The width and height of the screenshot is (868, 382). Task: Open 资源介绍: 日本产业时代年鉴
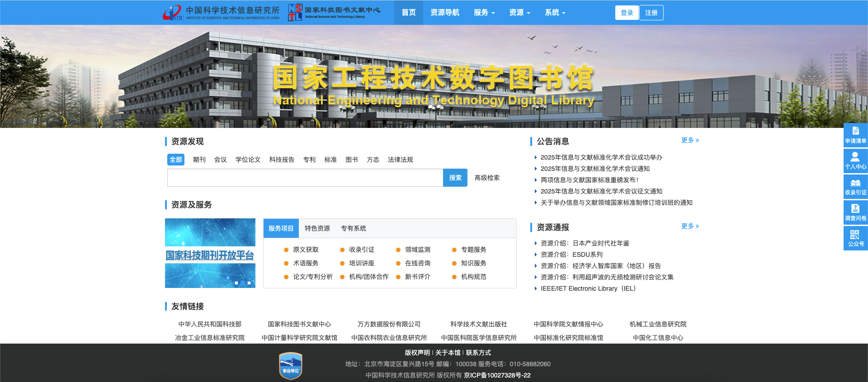[585, 243]
